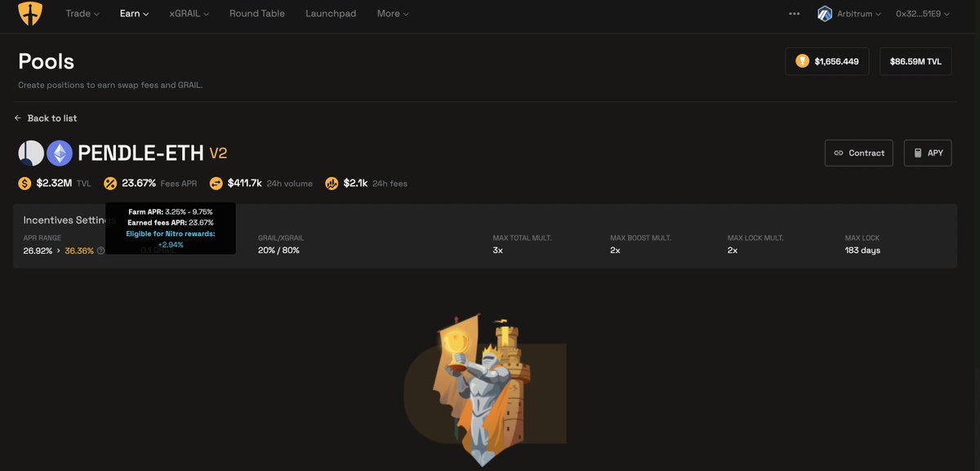Click the Farm APR tooltip line
The height and width of the screenshot is (471, 980).
pos(171,211)
